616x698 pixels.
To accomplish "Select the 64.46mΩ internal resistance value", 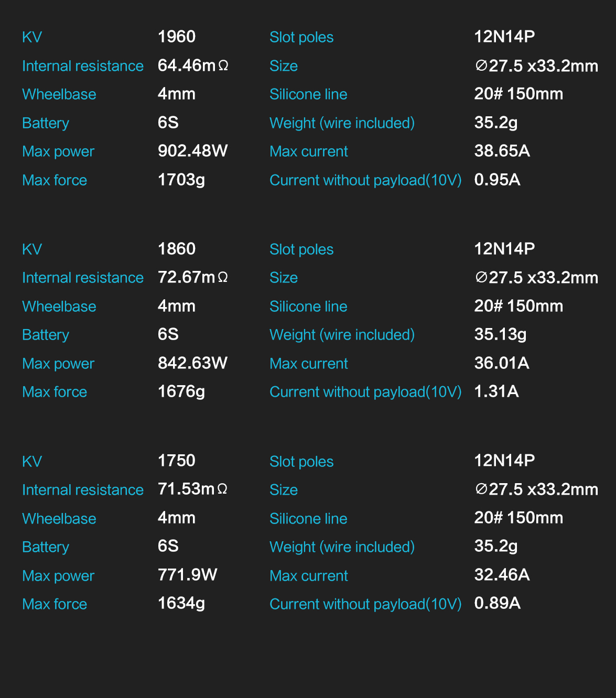I will coord(193,66).
